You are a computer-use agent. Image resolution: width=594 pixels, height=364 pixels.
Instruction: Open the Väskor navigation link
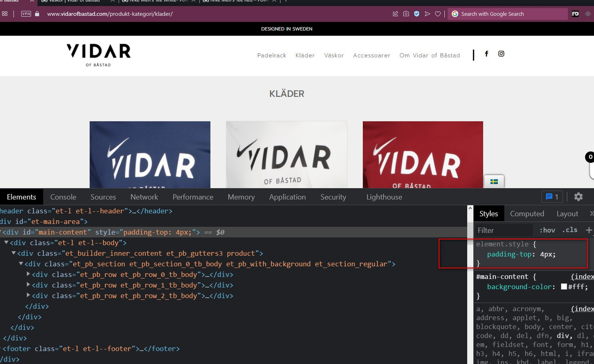334,55
